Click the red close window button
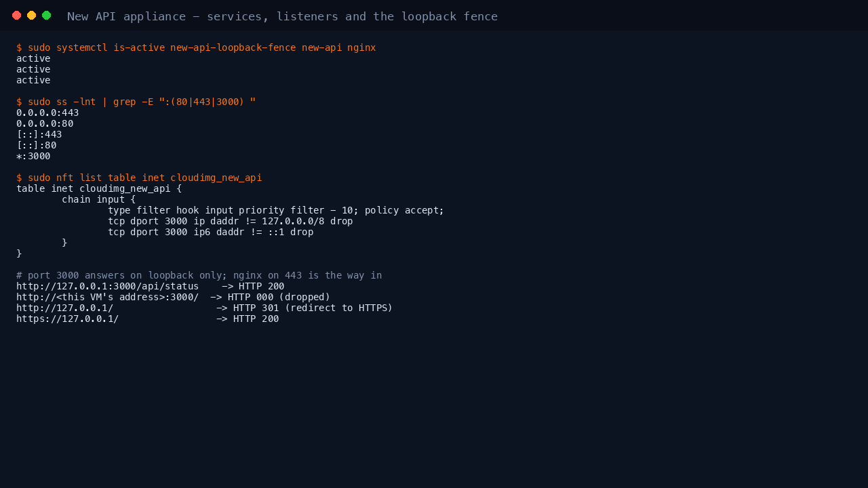Screen dimensions: 868x488 point(16,16)
